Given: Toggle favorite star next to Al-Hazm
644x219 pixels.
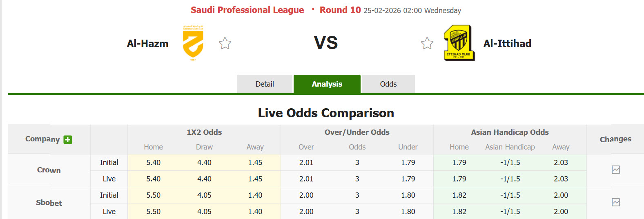Looking at the screenshot, I should click(225, 43).
